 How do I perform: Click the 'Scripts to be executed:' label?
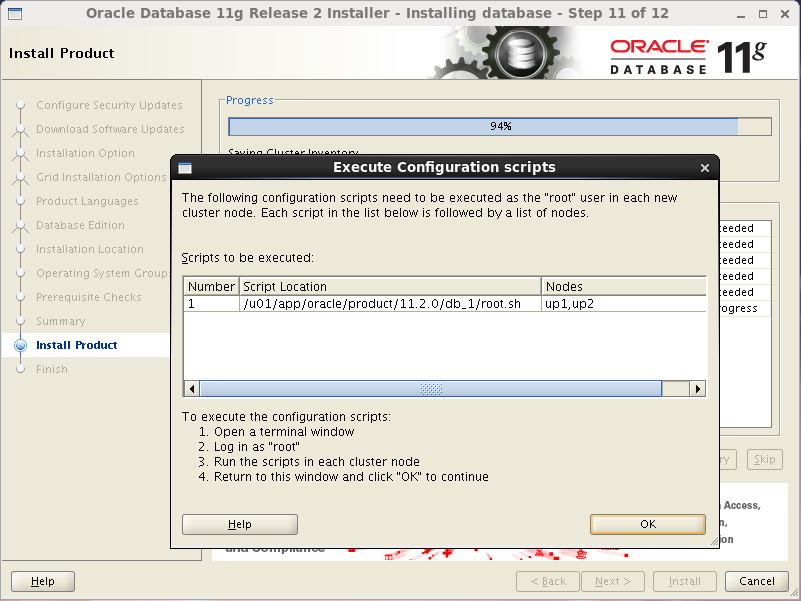pyautogui.click(x=248, y=258)
